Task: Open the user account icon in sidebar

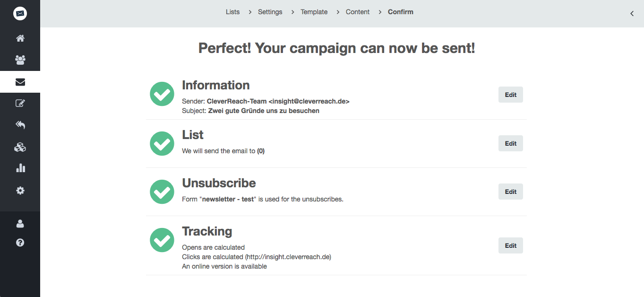Action: point(20,224)
